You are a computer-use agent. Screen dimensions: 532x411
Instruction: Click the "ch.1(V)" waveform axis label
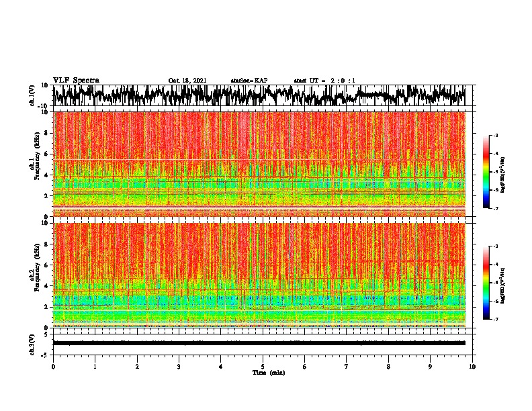click(x=32, y=95)
